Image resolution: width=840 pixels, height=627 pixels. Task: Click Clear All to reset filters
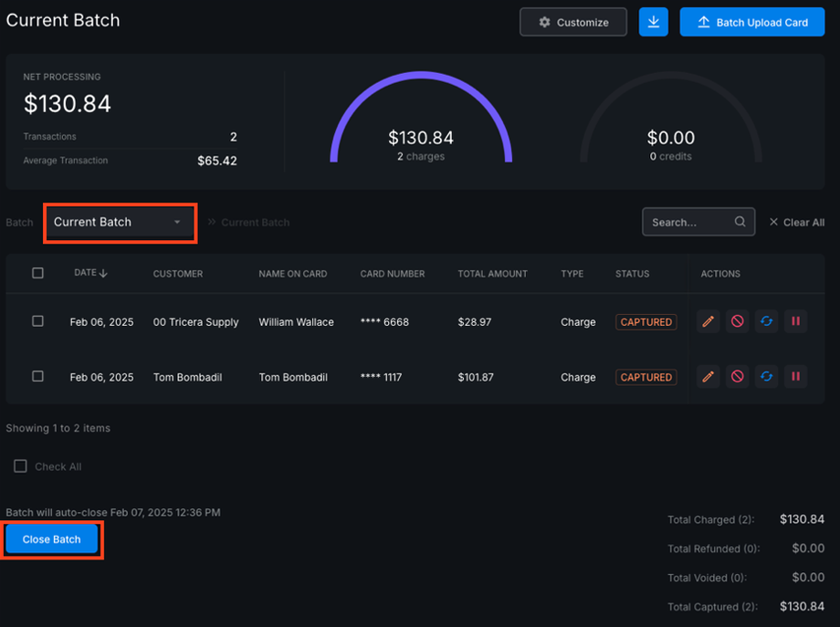[797, 222]
